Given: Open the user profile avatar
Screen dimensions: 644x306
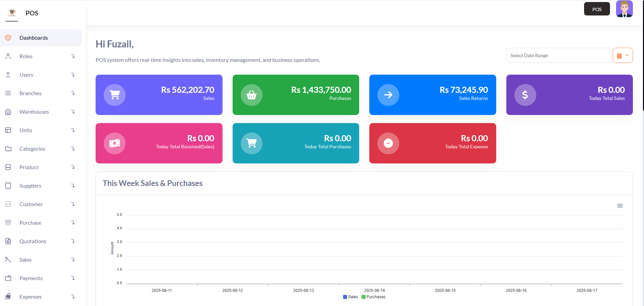Looking at the screenshot, I should (624, 9).
